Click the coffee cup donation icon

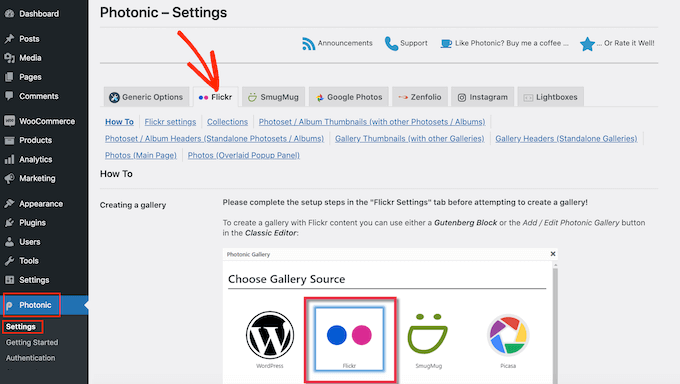coord(446,43)
